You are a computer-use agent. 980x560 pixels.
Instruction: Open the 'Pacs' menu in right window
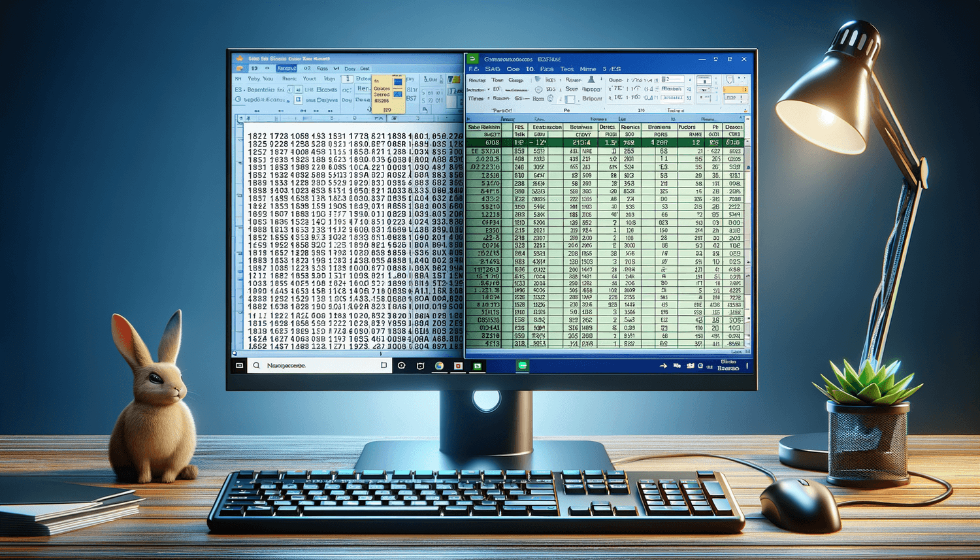tap(547, 69)
